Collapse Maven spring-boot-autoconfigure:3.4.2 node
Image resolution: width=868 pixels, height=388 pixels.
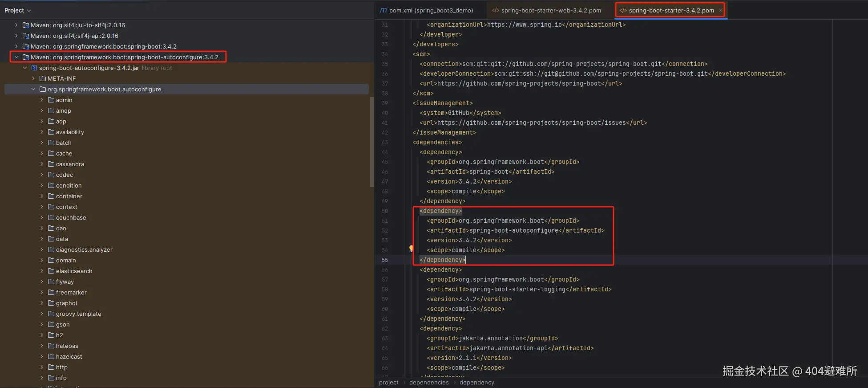[16, 57]
